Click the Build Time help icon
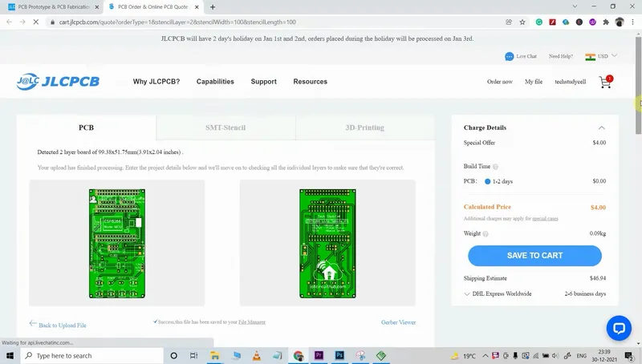The height and width of the screenshot is (364, 642). (495, 167)
